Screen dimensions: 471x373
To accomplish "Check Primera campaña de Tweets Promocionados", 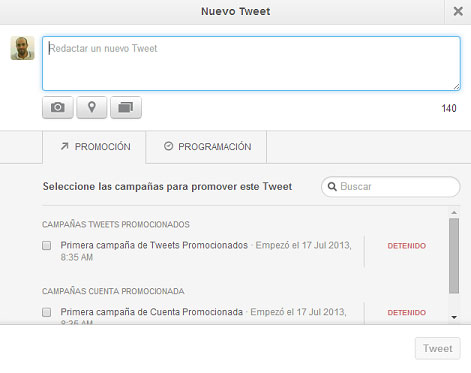I will click(x=47, y=246).
